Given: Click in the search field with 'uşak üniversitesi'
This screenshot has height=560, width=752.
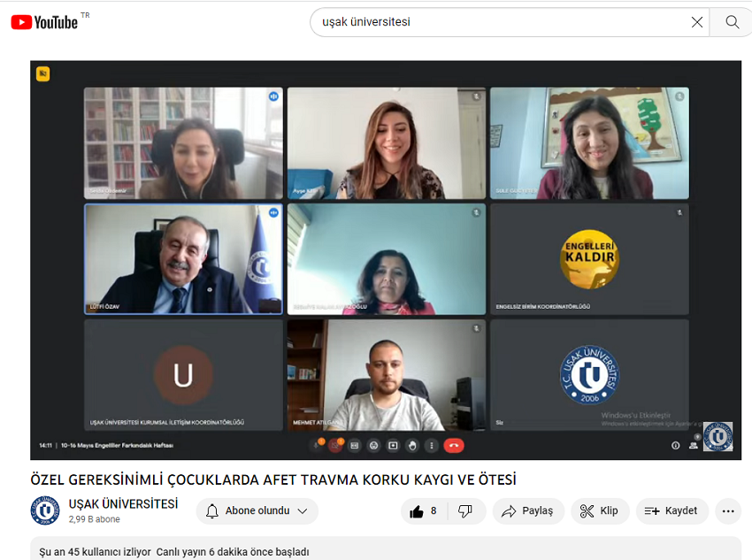Looking at the screenshot, I should [x=495, y=22].
